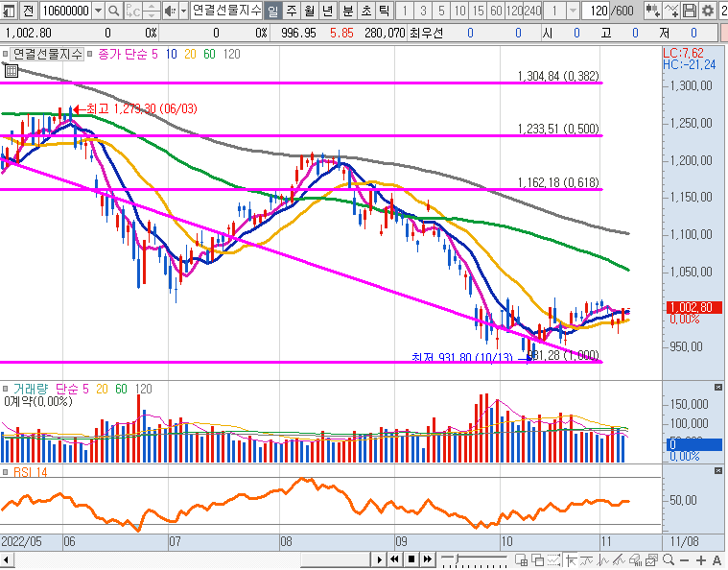Image resolution: width=728 pixels, height=570 pixels.
Task: Click the add candlestick chart icon
Action: pyautogui.click(x=652, y=11)
